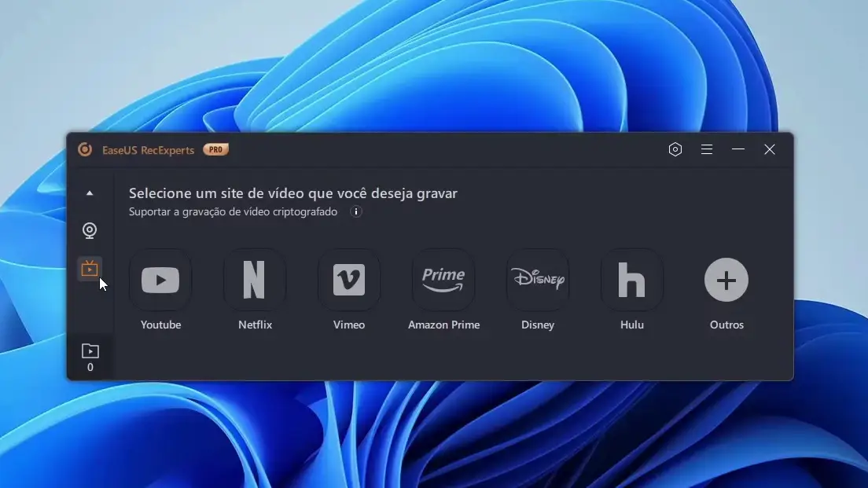Click the "Netflix" label
The width and height of the screenshot is (868, 488).
tap(255, 325)
